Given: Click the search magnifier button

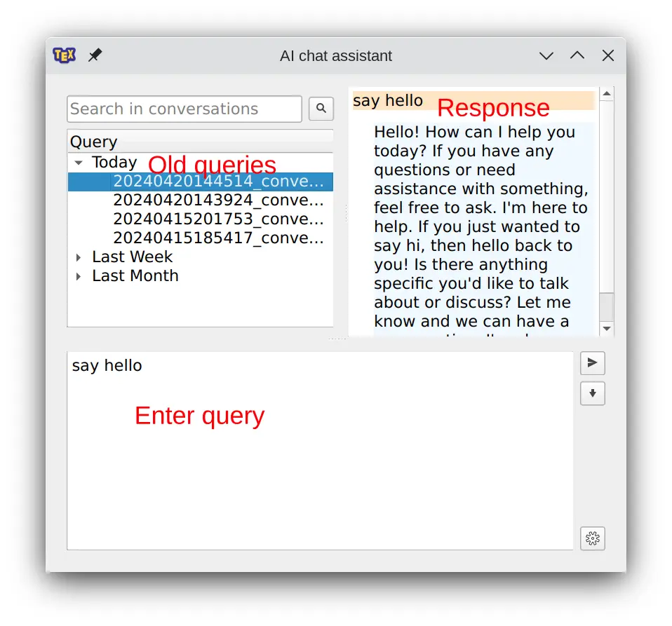Looking at the screenshot, I should tap(321, 109).
